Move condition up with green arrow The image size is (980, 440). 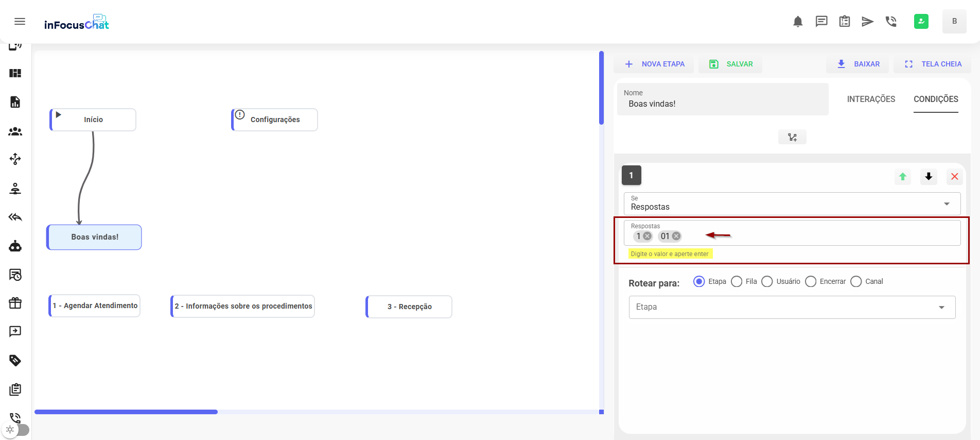coord(902,177)
